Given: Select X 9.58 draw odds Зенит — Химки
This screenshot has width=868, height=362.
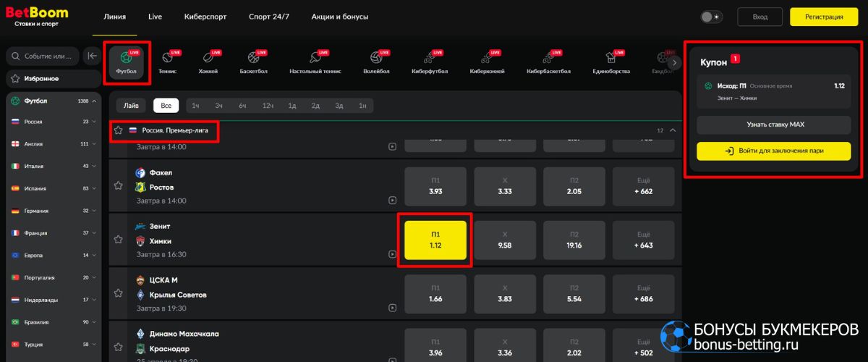Looking at the screenshot, I should [505, 240].
